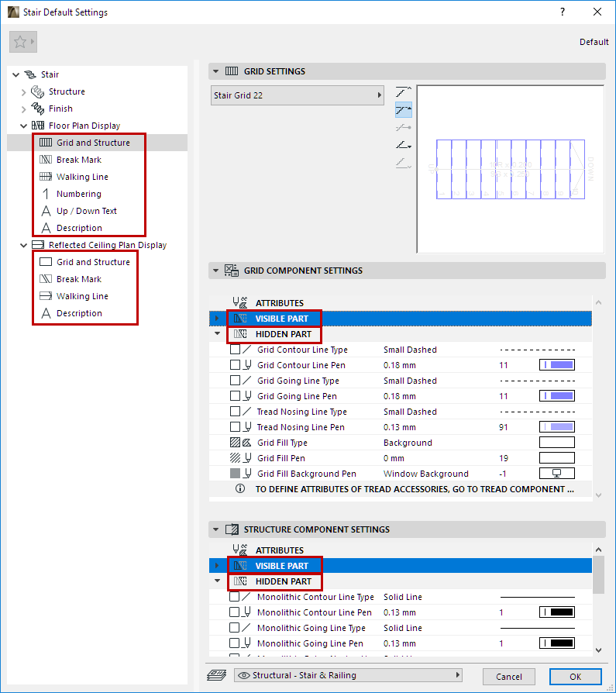
Task: Toggle the Tread Nosing Line Pen checkbox
Action: coord(235,427)
